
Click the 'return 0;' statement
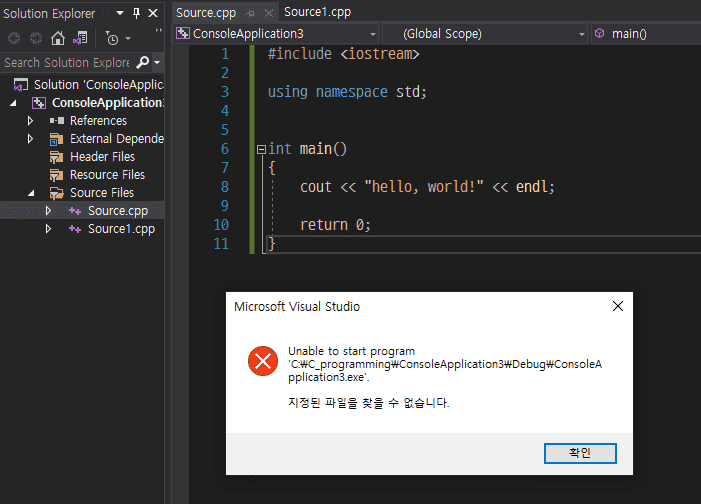(x=335, y=224)
